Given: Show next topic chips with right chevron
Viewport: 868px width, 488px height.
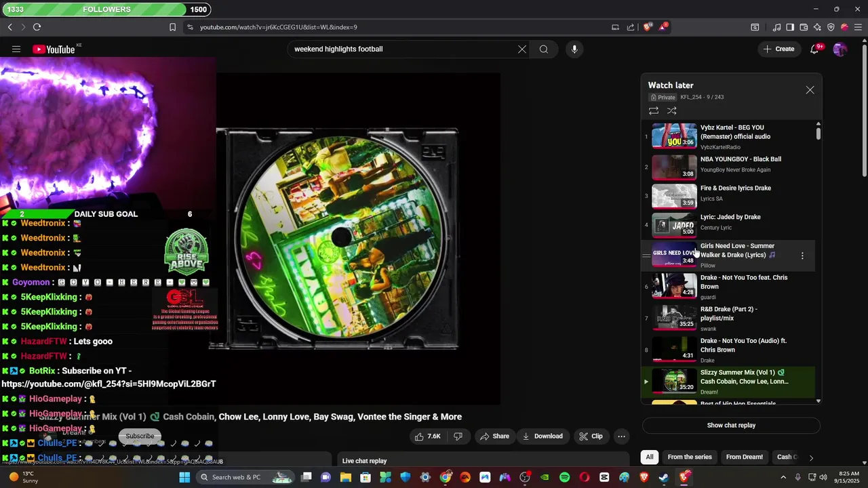Looking at the screenshot, I should [811, 457].
